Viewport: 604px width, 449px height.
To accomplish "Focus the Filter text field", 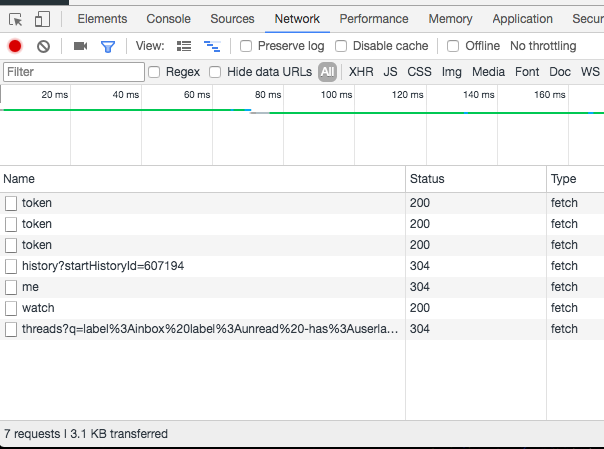I will coord(74,72).
